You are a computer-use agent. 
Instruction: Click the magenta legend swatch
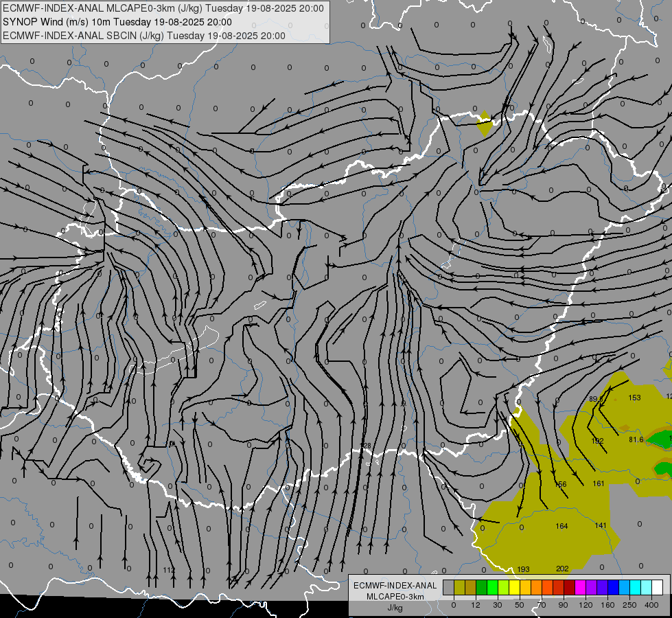[x=581, y=588]
